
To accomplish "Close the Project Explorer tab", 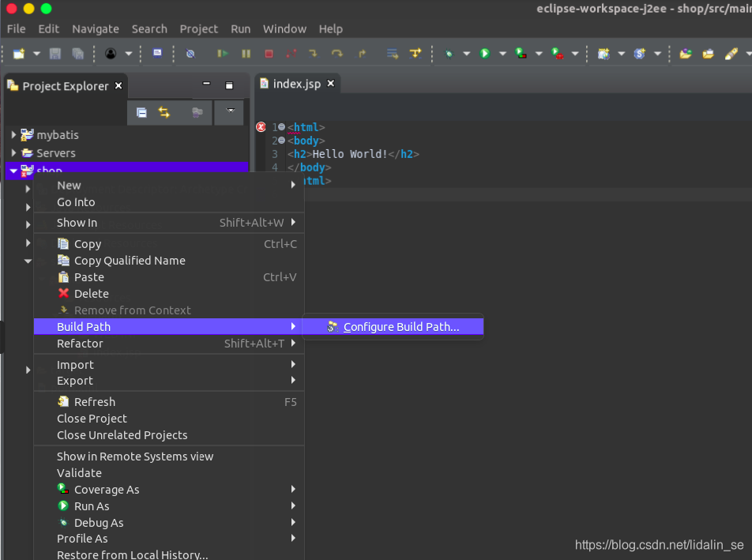I will click(118, 85).
